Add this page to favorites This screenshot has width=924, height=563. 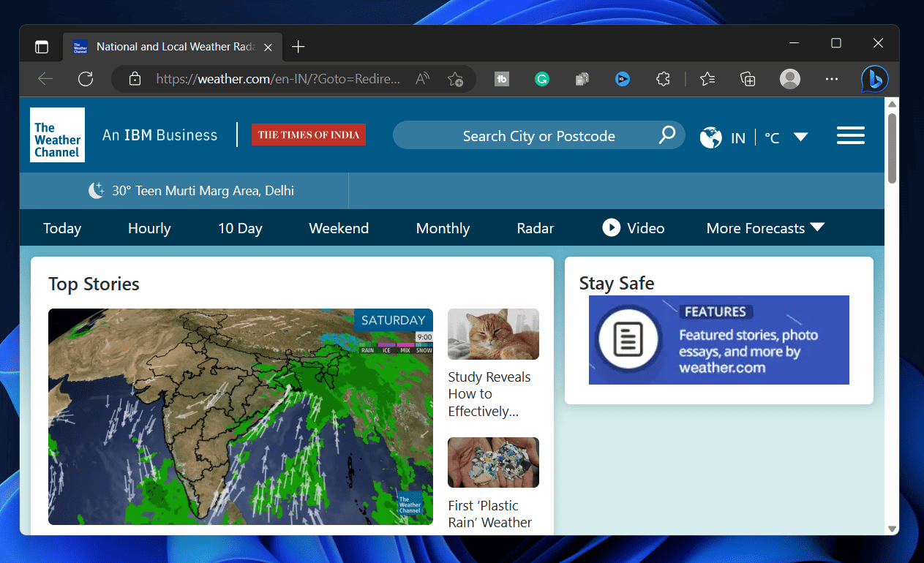455,79
